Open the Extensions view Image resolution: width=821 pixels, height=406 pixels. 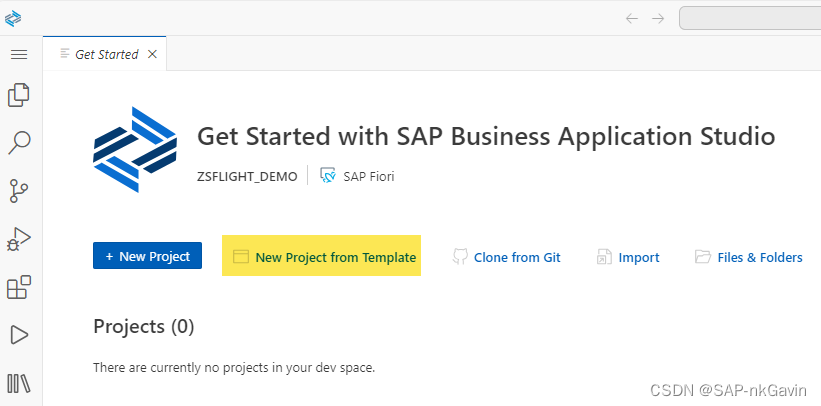pos(18,288)
